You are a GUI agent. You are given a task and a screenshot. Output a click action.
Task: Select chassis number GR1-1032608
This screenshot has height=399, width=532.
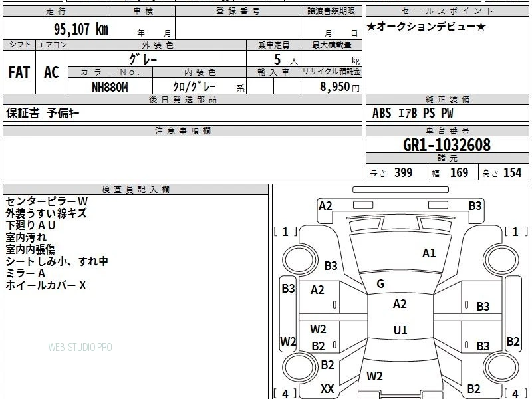(x=447, y=145)
